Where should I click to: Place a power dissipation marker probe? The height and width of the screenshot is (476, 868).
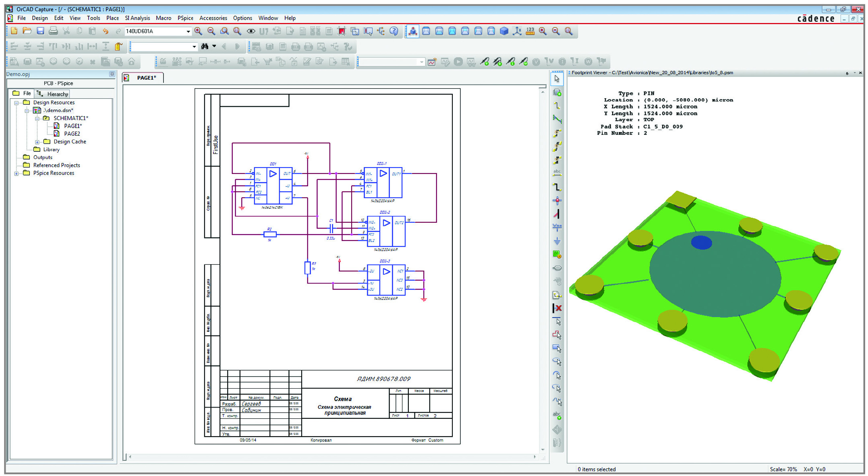(x=524, y=62)
